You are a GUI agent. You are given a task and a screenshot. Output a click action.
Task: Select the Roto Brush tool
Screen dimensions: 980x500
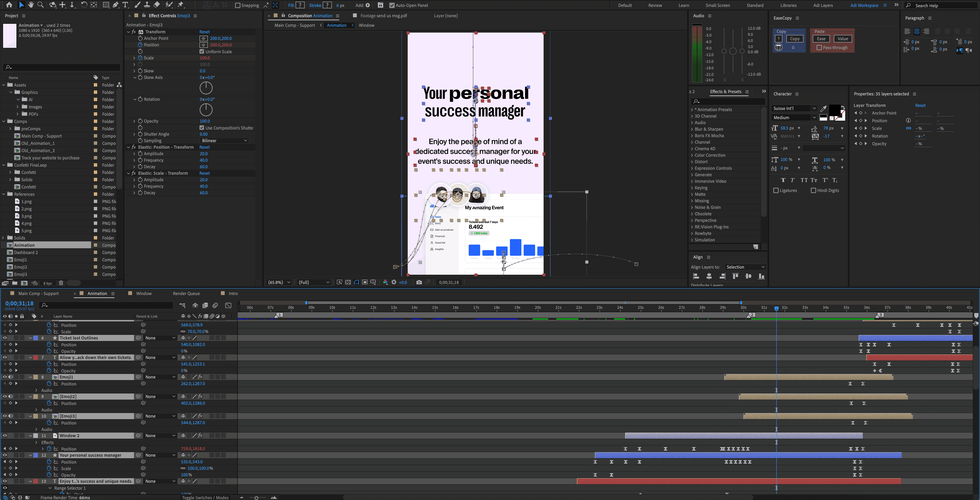point(169,5)
